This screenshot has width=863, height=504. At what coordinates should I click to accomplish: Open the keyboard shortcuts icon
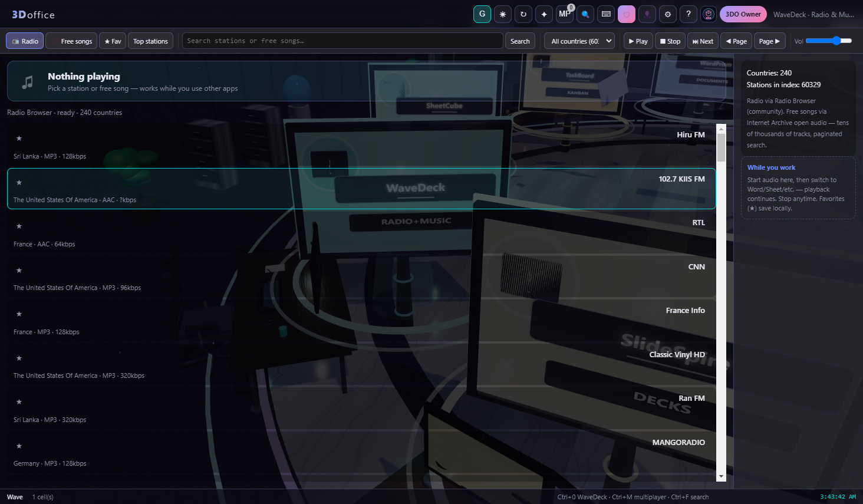tap(606, 14)
